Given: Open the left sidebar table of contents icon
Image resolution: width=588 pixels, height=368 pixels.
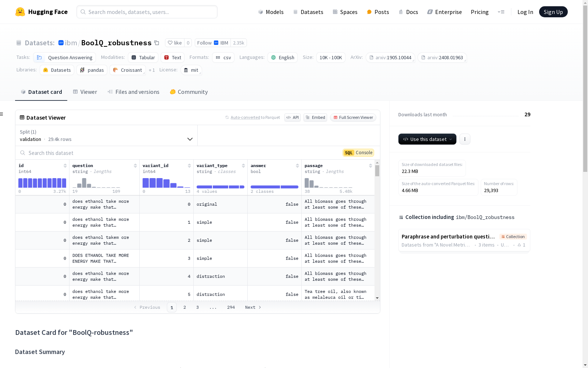Looking at the screenshot, I should coord(2,114).
